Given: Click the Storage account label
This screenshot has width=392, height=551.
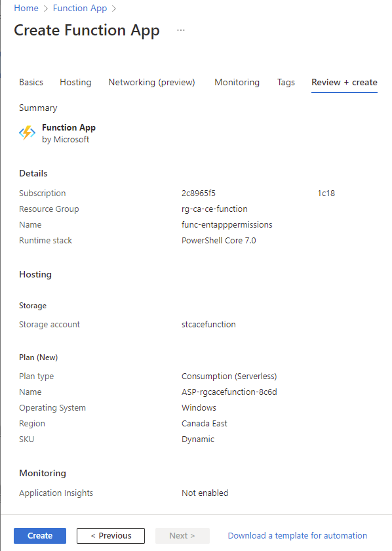Looking at the screenshot, I should pyautogui.click(x=49, y=324).
